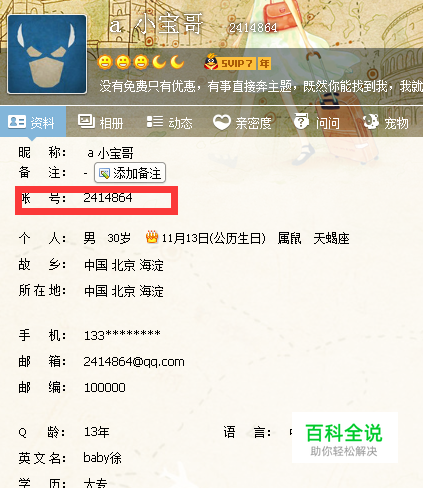This screenshot has width=423, height=488.
Task: Click the first smiley level icon
Action: pos(105,62)
